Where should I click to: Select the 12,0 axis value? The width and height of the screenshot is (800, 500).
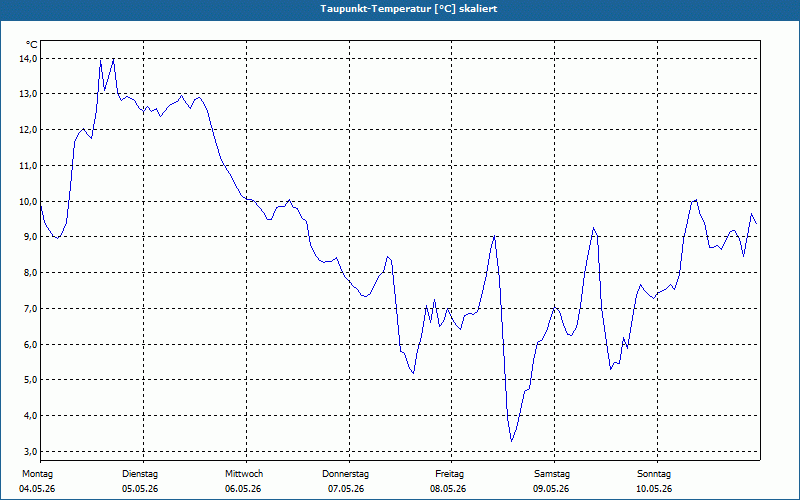tap(29, 130)
